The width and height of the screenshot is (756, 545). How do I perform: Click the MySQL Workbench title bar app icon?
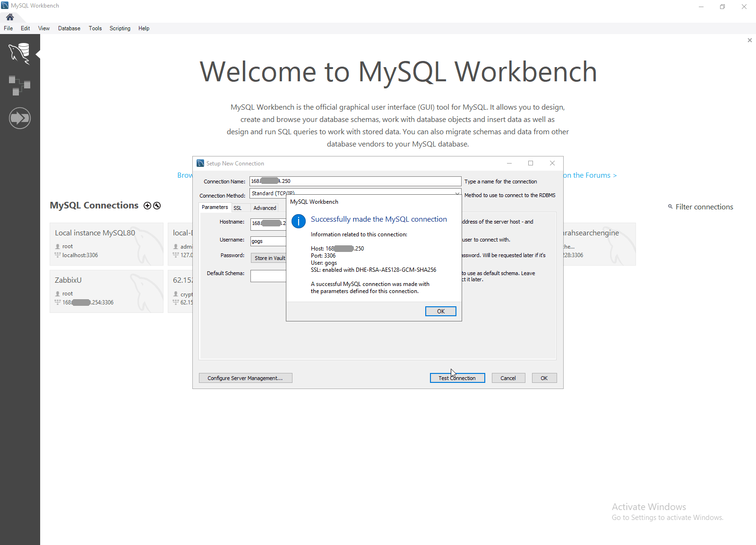tap(5, 6)
